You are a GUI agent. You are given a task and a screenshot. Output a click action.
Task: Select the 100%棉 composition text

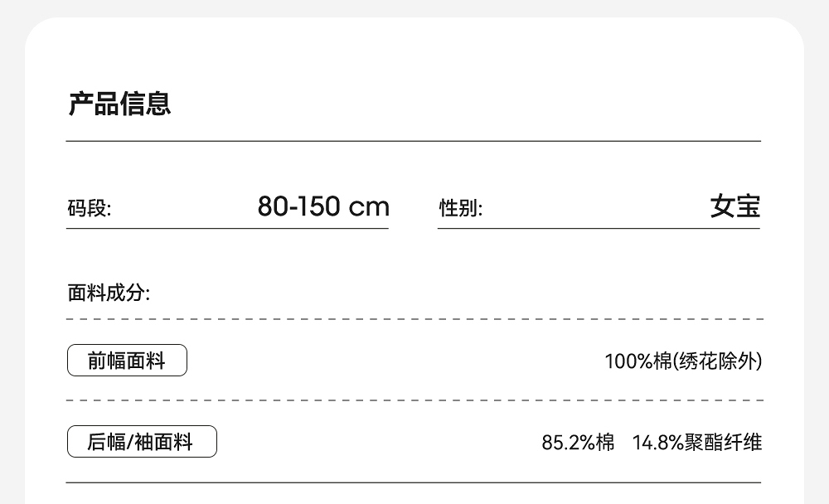[x=637, y=361]
